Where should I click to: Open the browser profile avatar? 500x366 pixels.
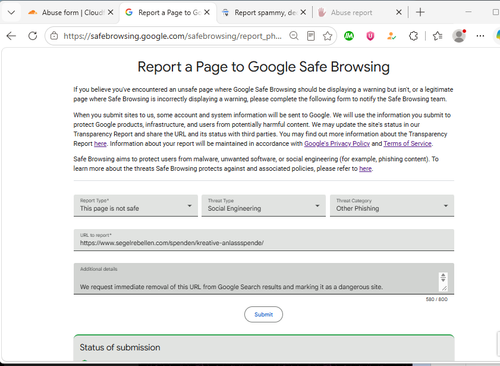[459, 36]
